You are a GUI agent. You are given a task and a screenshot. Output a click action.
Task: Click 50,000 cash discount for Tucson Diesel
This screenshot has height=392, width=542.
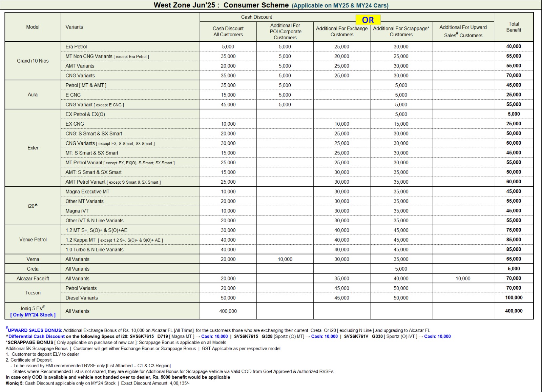tap(228, 298)
